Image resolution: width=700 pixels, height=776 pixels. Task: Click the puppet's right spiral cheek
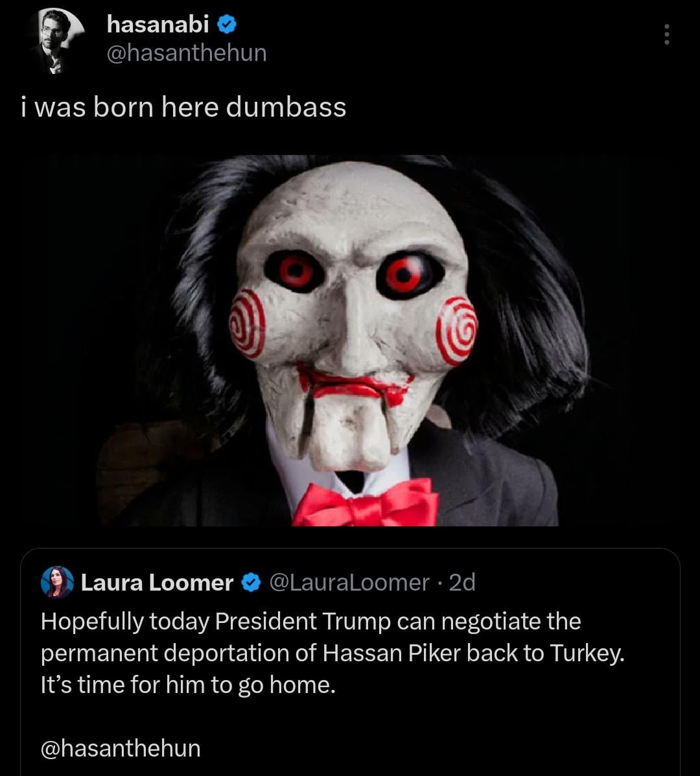[457, 329]
